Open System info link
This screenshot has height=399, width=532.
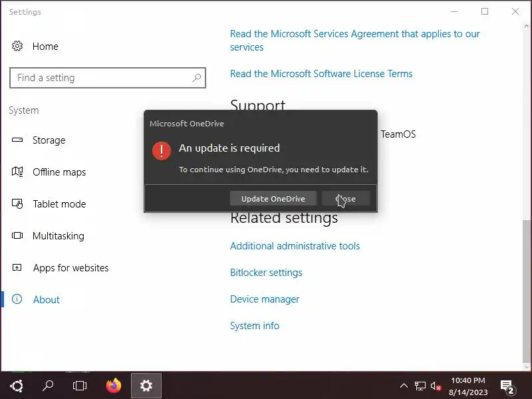[x=255, y=326]
